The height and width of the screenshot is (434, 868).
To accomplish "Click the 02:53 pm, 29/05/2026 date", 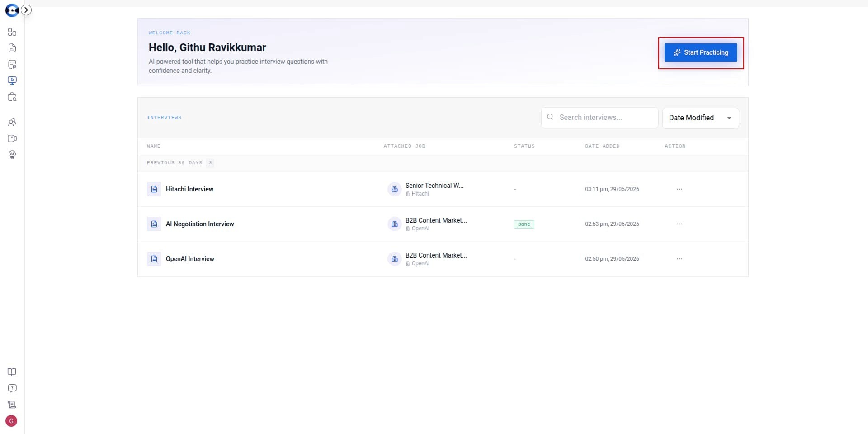I will click(612, 224).
